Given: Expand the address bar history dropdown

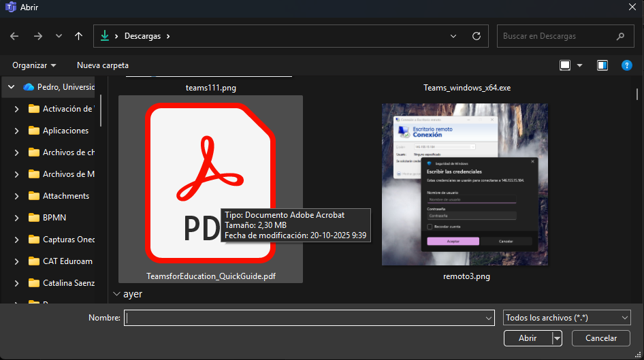Looking at the screenshot, I should coord(454,36).
